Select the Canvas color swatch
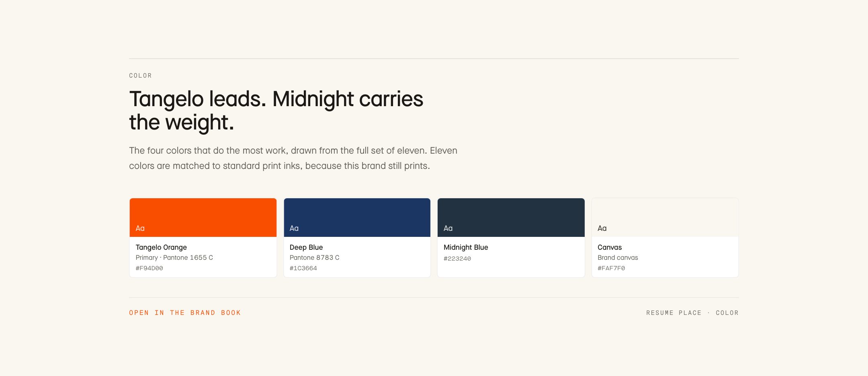Screen dimensions: 868x376 pos(665,218)
